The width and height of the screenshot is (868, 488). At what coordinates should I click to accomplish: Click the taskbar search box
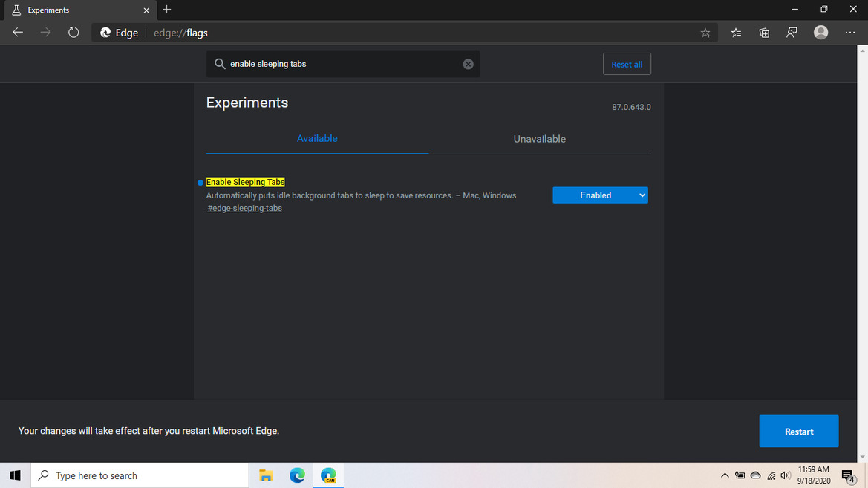[x=140, y=475]
